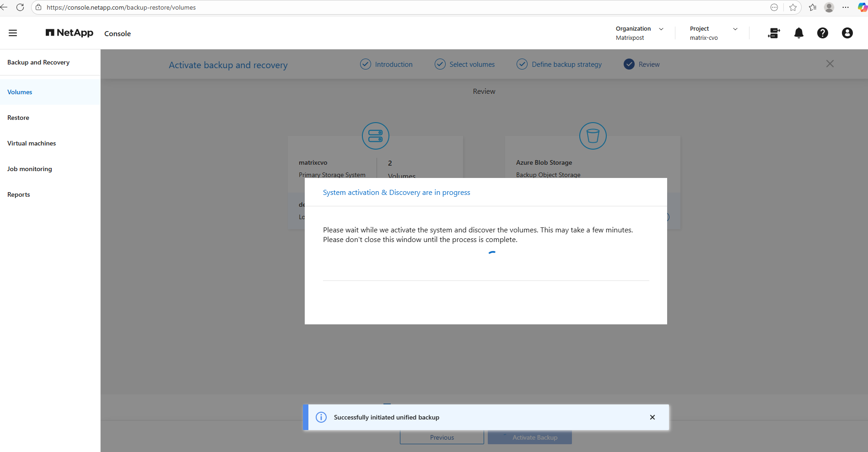Click the Review step check icon
868x452 pixels.
(629, 64)
